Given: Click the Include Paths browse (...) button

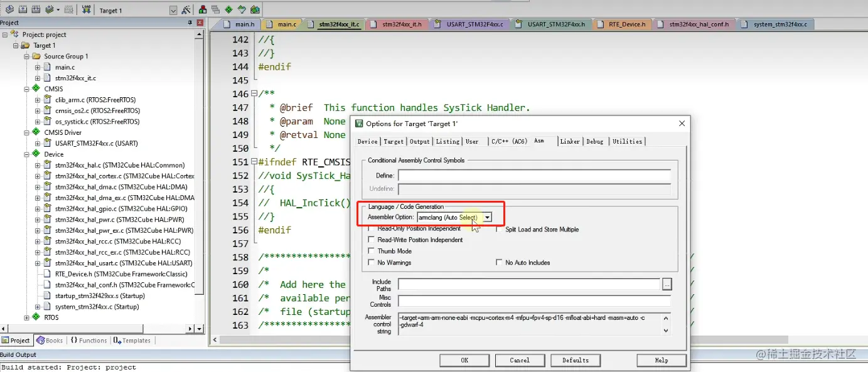Looking at the screenshot, I should 667,284.
